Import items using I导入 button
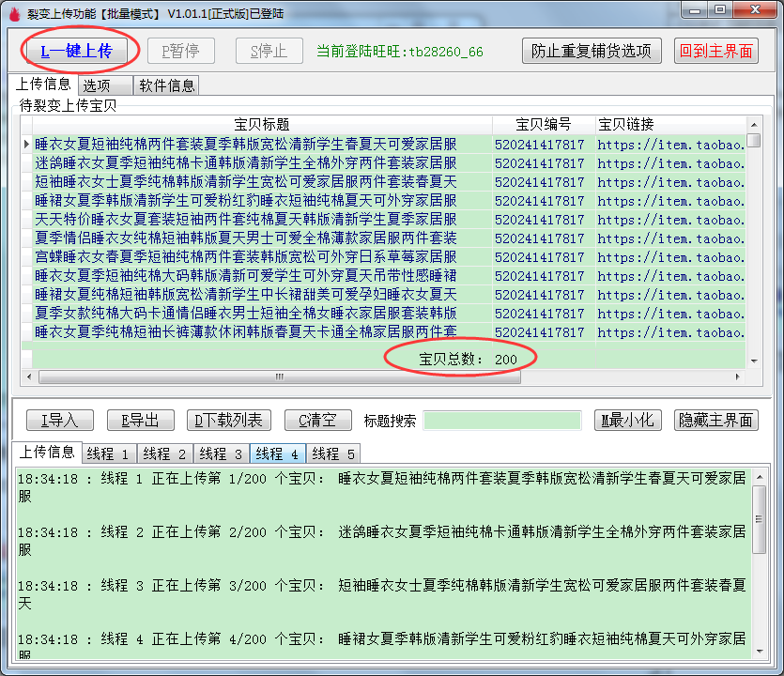 coord(59,420)
